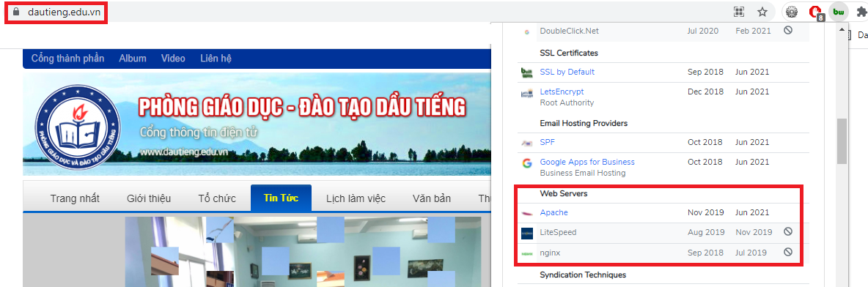Switch to the Tổ chức tab
This screenshot has height=287, width=868.
[x=217, y=198]
